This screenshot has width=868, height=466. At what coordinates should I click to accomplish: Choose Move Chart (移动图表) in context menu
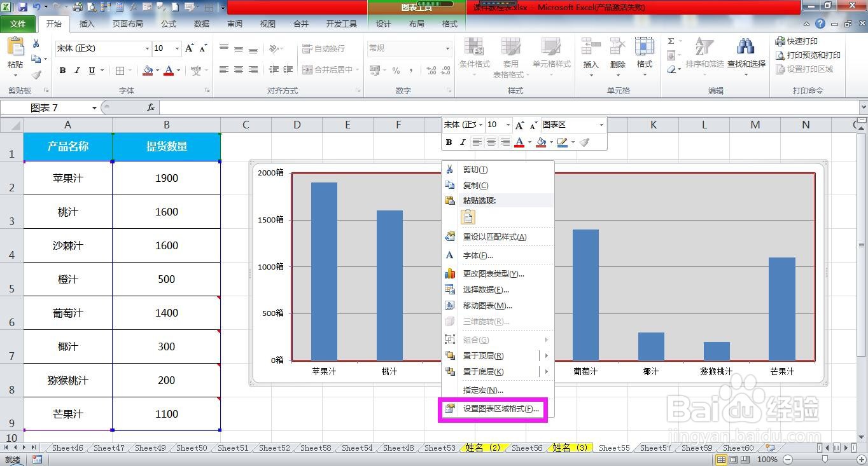coord(498,306)
